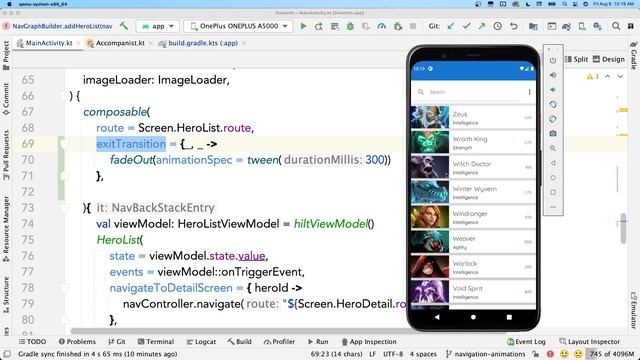Open Device Manager phone icon in toolbar
The height and width of the screenshot is (360, 640).
tap(582, 26)
